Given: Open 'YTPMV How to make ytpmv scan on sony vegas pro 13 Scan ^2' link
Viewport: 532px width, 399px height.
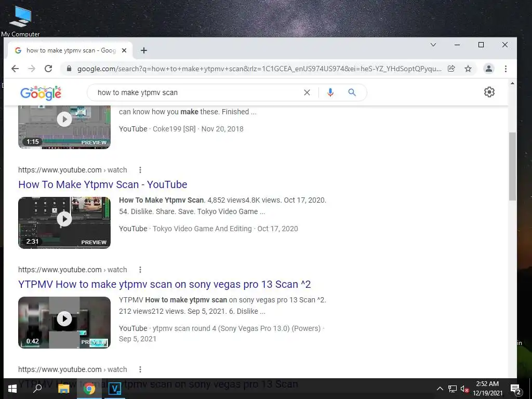Looking at the screenshot, I should click(x=165, y=284).
